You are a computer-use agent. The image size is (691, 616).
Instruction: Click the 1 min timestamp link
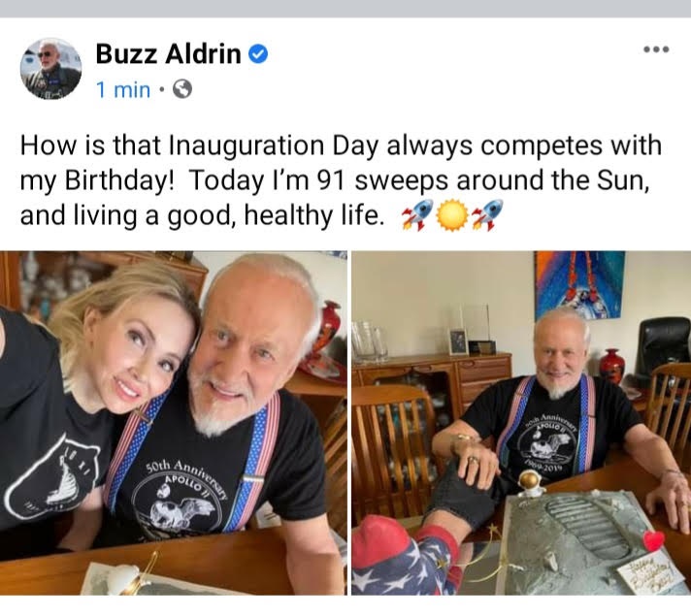[123, 90]
